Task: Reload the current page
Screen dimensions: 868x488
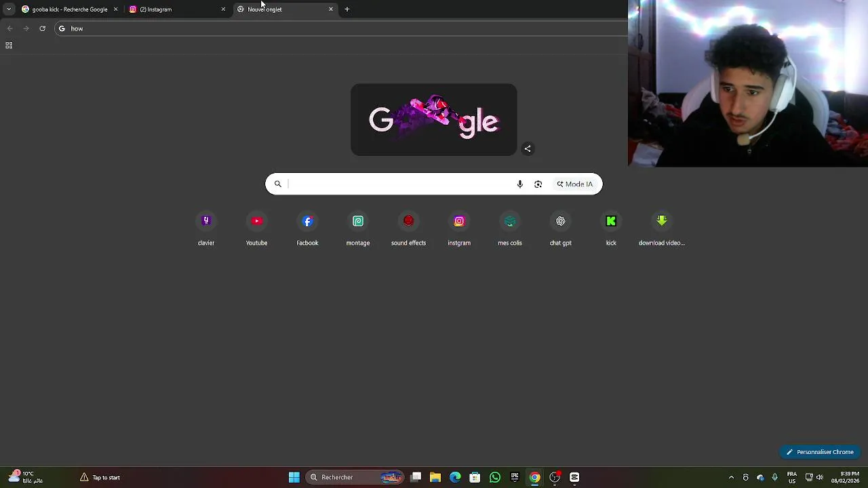Action: point(42,28)
